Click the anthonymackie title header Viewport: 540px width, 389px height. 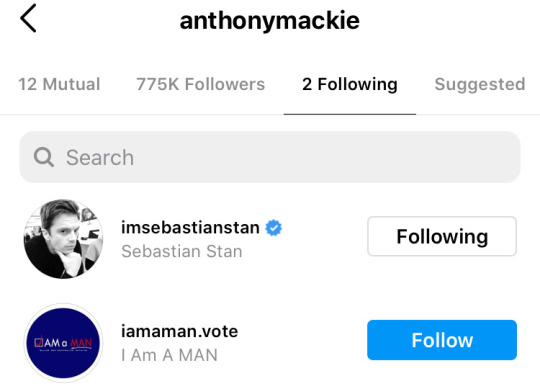pyautogui.click(x=270, y=21)
